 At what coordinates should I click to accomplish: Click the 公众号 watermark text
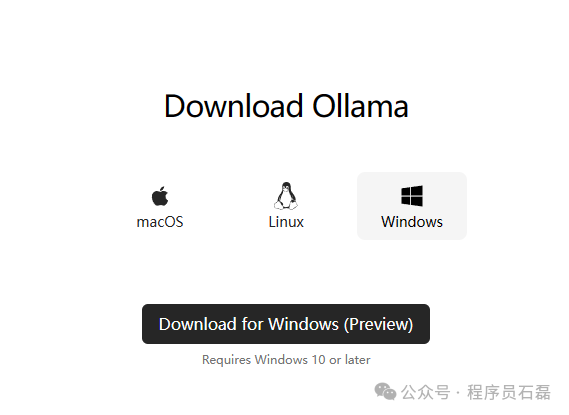tap(425, 392)
